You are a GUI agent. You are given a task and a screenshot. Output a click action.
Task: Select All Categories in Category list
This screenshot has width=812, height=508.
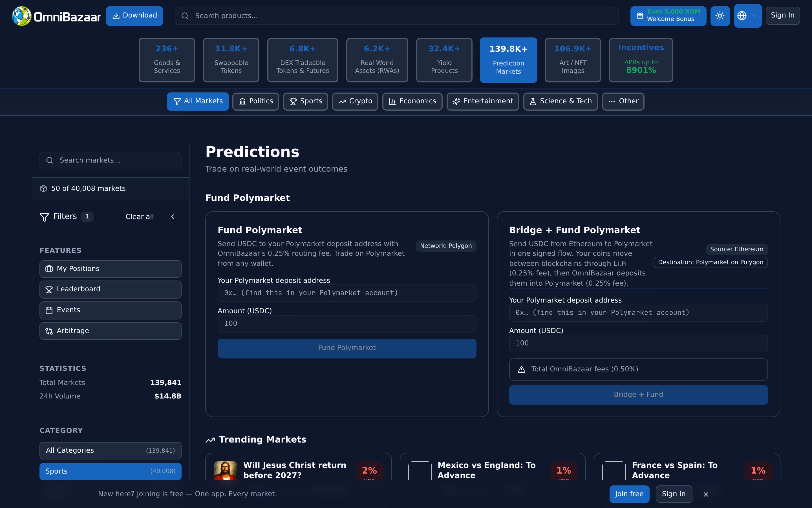point(111,450)
